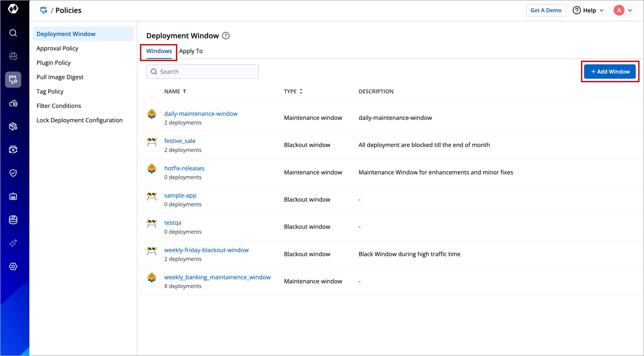The height and width of the screenshot is (356, 644).
Task: Open the festive_sale window link
Action: [180, 141]
